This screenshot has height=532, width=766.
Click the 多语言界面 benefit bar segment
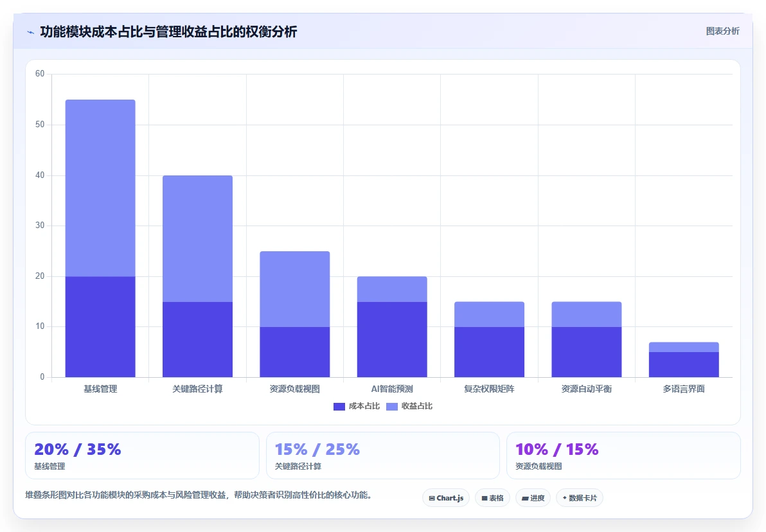click(684, 347)
